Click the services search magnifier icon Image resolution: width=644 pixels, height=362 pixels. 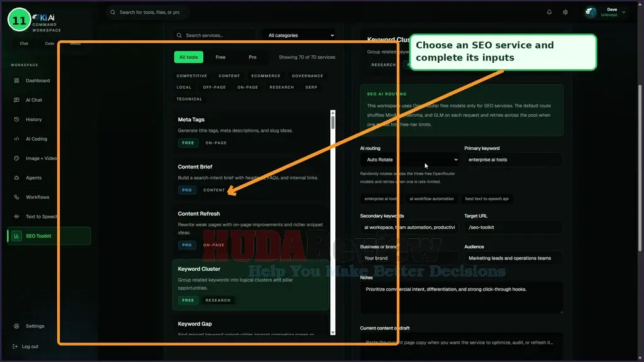pyautogui.click(x=179, y=35)
